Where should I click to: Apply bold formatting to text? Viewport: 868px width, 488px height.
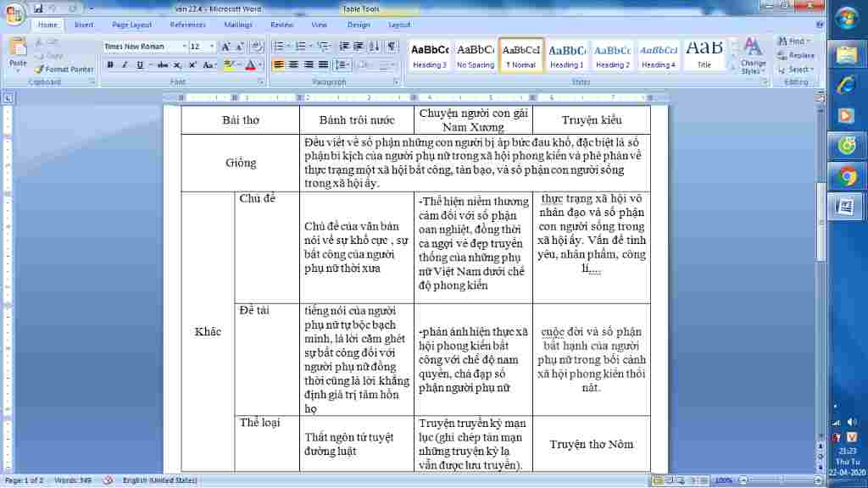click(x=109, y=64)
